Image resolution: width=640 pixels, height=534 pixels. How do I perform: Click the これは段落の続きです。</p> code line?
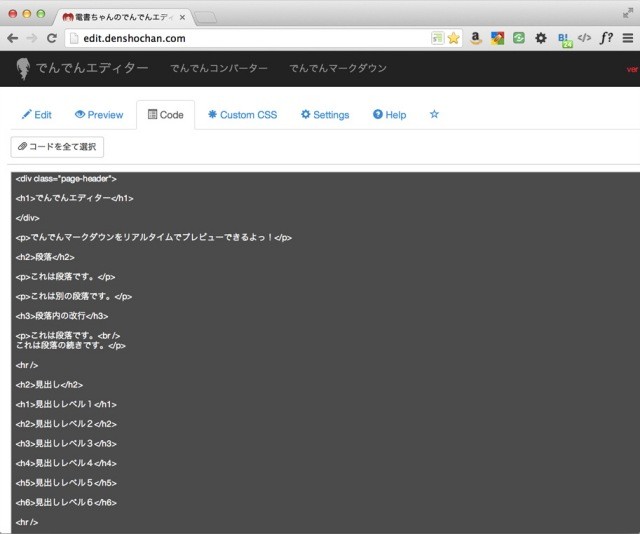pos(71,345)
